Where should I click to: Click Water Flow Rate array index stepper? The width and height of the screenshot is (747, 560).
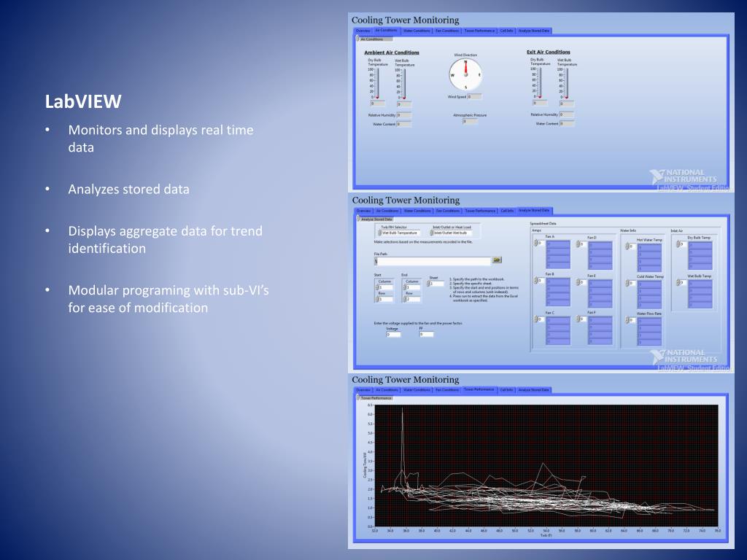tap(627, 320)
